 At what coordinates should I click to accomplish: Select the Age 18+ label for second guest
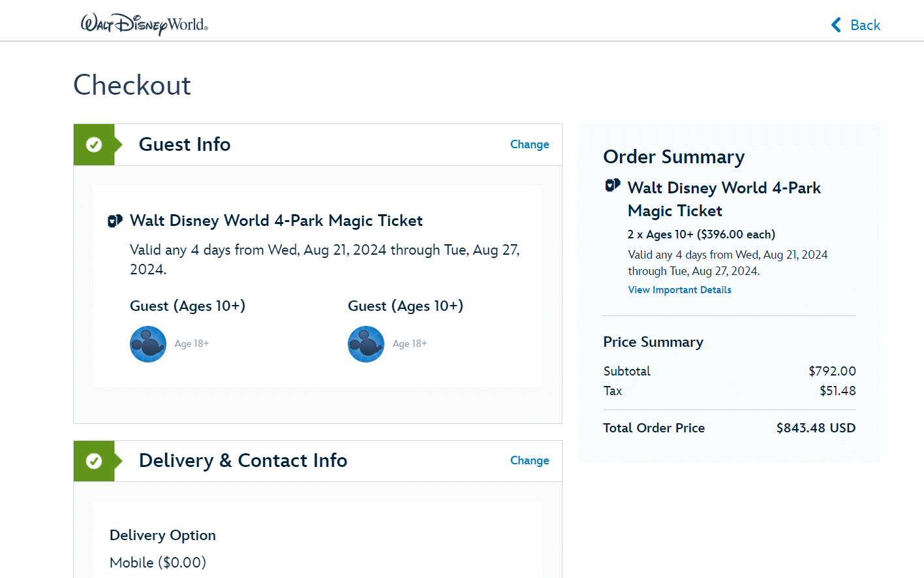(x=409, y=344)
